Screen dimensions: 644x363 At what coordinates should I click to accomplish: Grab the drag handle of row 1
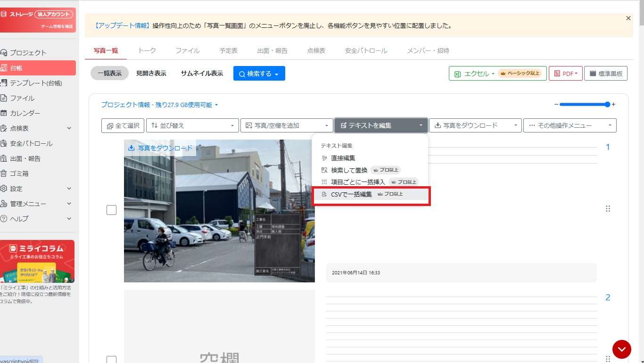coord(608,208)
